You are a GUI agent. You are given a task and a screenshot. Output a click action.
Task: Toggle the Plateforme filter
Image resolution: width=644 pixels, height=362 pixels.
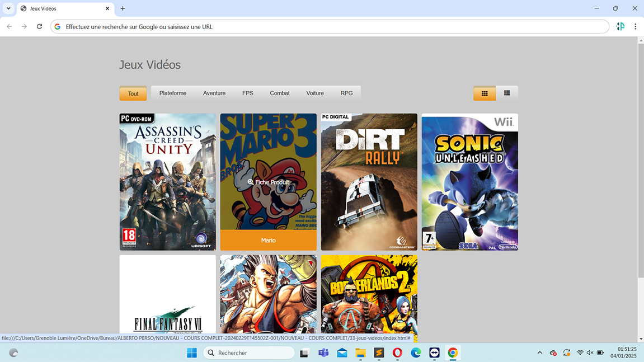[x=172, y=93]
